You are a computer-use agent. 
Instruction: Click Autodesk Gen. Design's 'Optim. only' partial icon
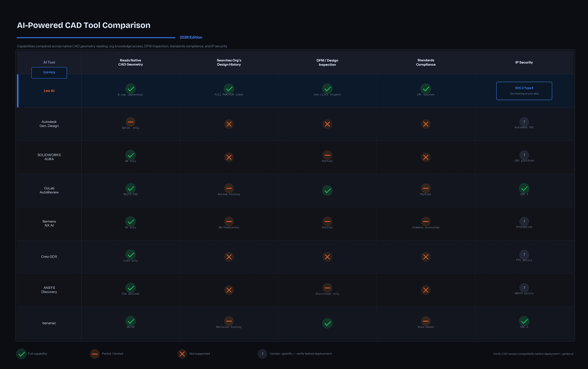131,122
